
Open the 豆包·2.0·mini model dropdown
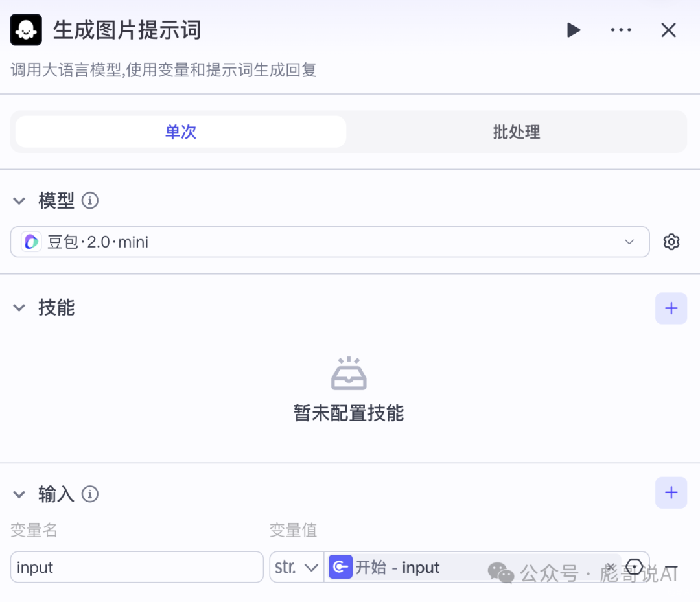330,242
